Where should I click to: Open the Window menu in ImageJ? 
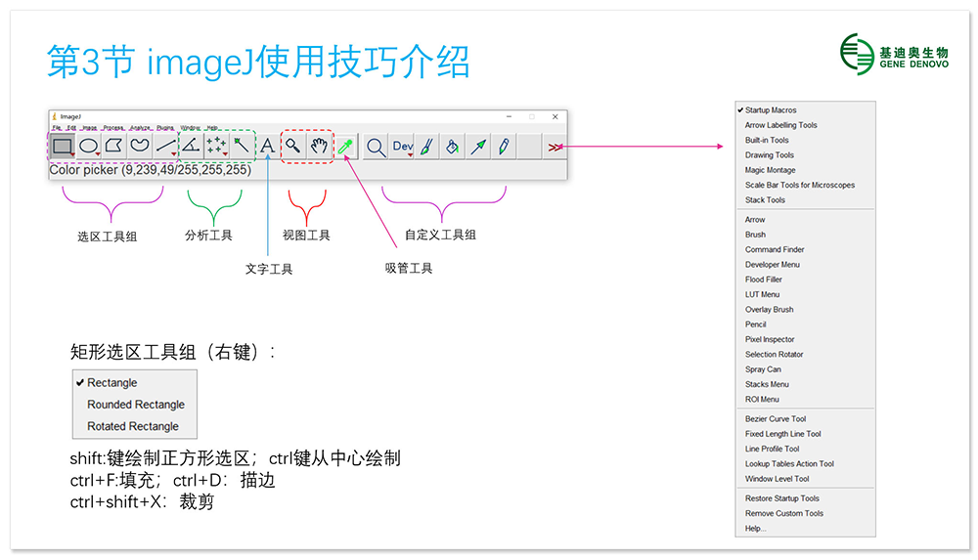coord(191,127)
